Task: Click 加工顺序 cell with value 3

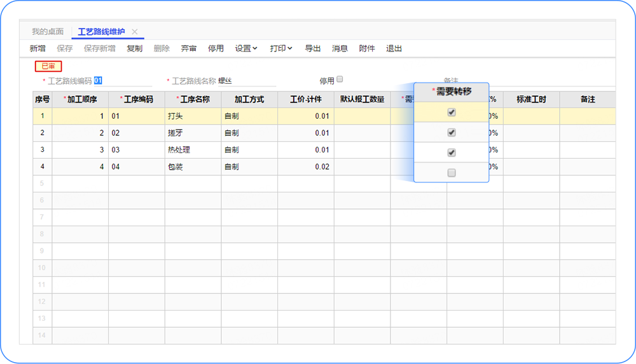Action: pyautogui.click(x=80, y=150)
